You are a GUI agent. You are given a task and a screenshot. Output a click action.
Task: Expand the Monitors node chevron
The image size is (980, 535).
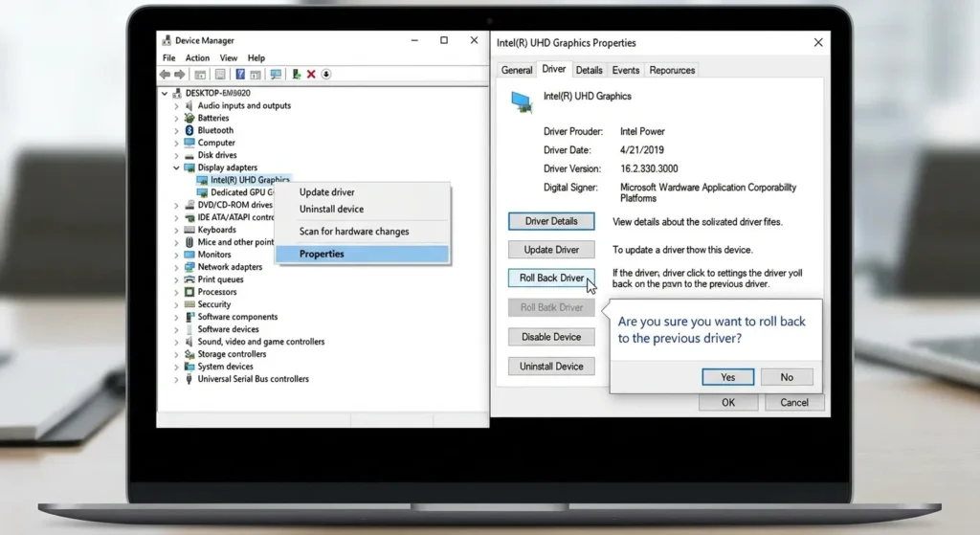pos(176,255)
